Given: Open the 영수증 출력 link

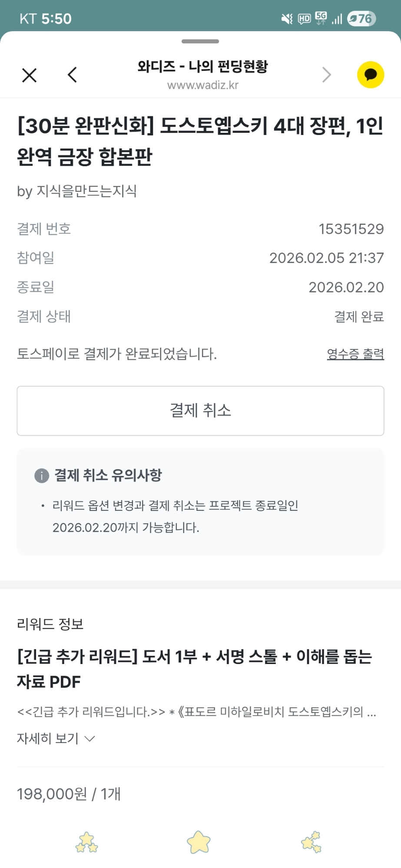Looking at the screenshot, I should (x=355, y=354).
